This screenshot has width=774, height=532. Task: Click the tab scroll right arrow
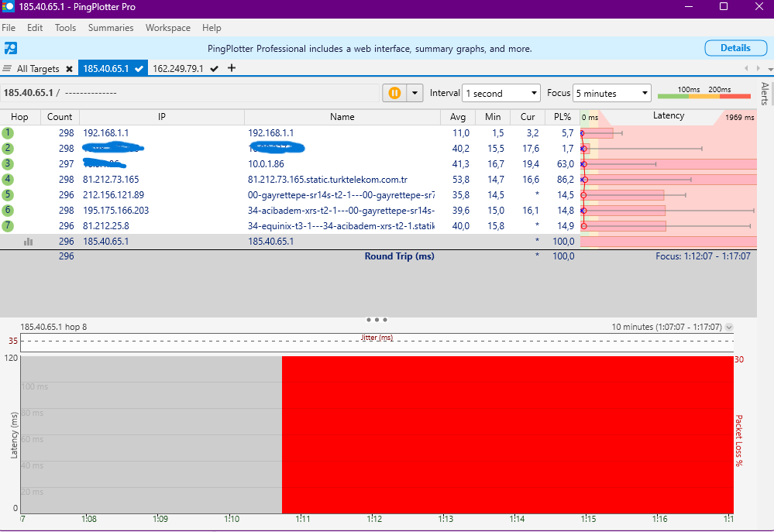(759, 68)
